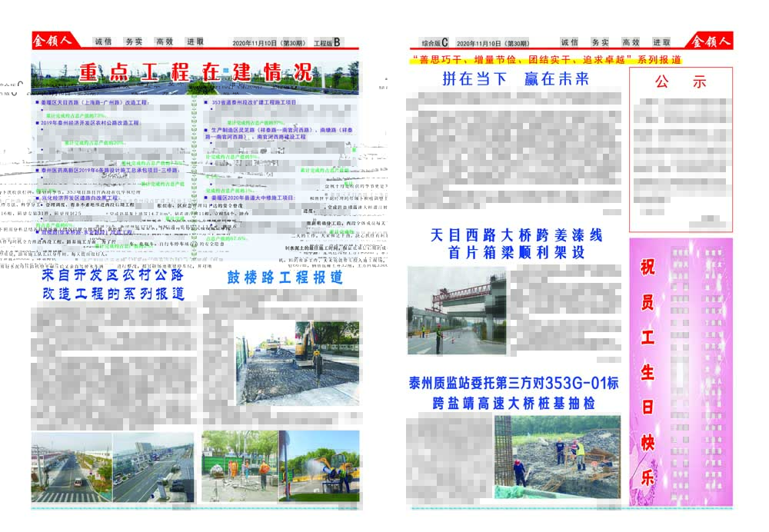Click project item 姜堰区2020年县道大中修施工项目

250,198
